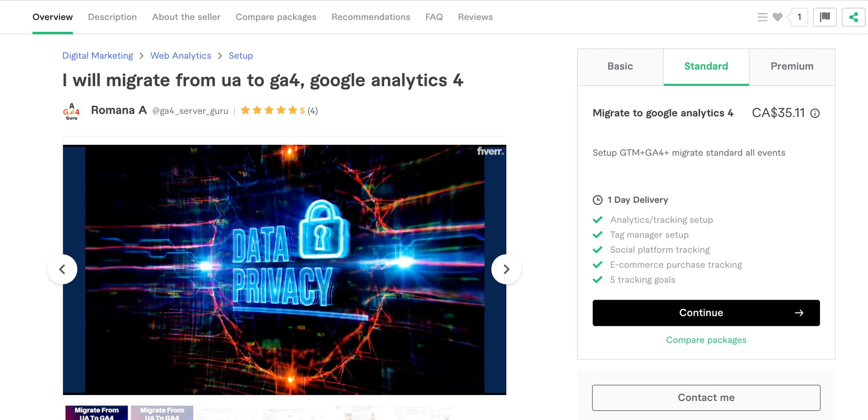
Task: Click the seller GA4 Guru avatar
Action: [x=71, y=111]
